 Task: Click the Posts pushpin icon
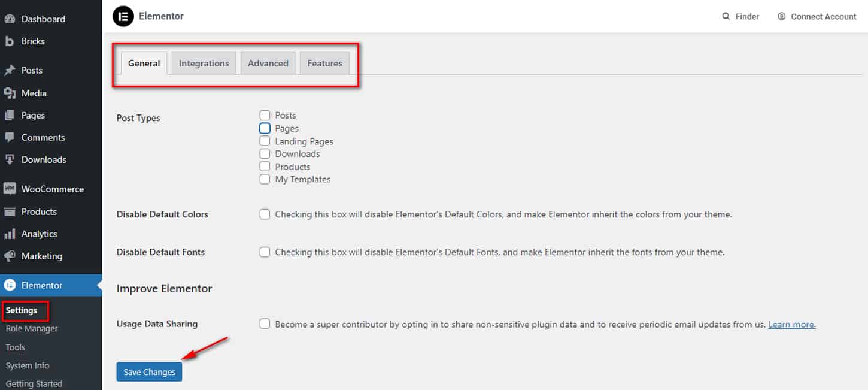[10, 71]
